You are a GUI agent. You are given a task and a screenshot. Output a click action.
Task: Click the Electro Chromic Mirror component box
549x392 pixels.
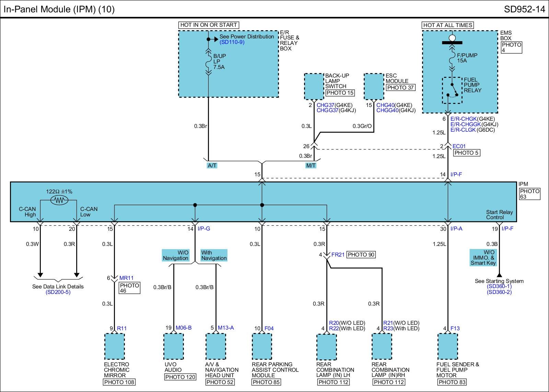pyautogui.click(x=114, y=346)
